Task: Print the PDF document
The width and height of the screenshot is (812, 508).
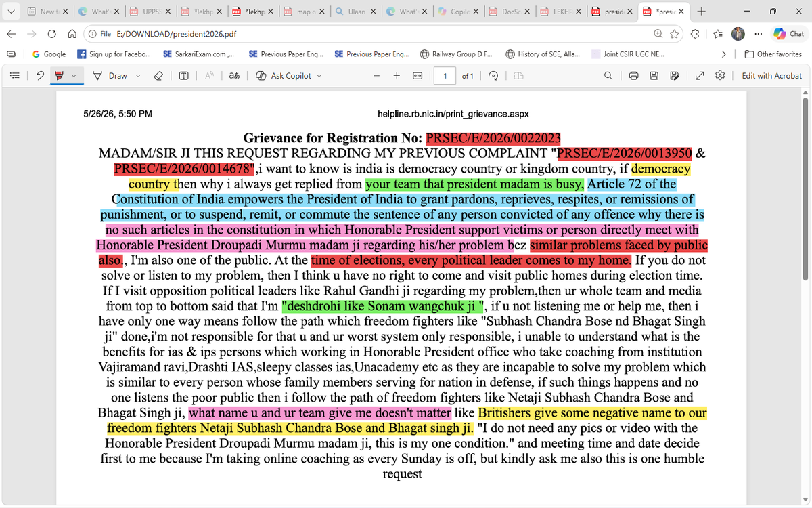Action: [x=633, y=76]
